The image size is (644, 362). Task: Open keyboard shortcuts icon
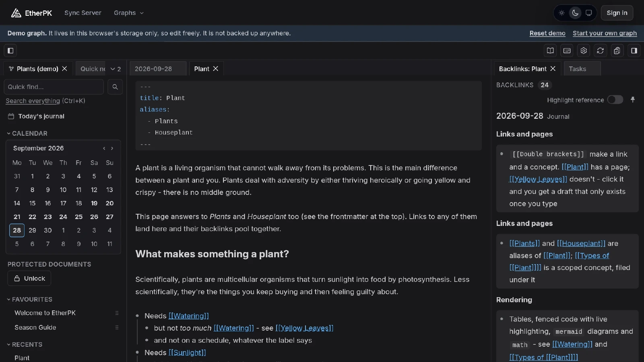tap(567, 51)
